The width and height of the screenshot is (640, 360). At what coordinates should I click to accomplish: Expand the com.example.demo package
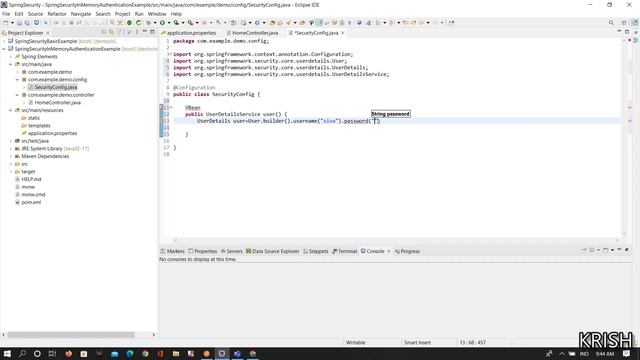tap(18, 72)
